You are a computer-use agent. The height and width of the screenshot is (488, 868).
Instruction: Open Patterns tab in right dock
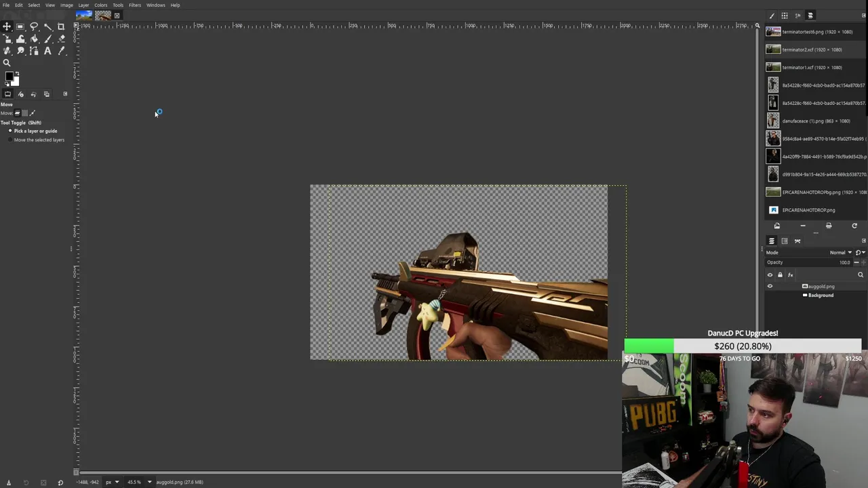point(785,16)
